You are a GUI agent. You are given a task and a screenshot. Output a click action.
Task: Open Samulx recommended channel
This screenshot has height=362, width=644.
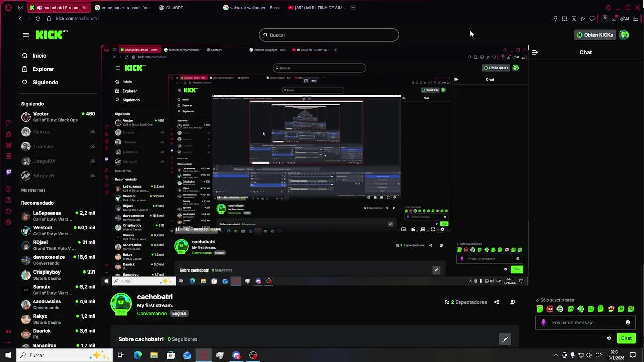[58, 290]
